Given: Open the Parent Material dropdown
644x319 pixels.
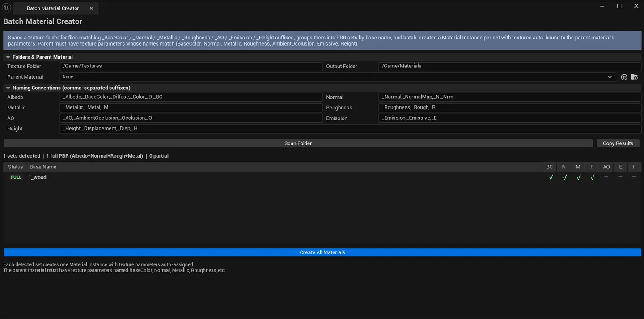Looking at the screenshot, I should (x=338, y=77).
